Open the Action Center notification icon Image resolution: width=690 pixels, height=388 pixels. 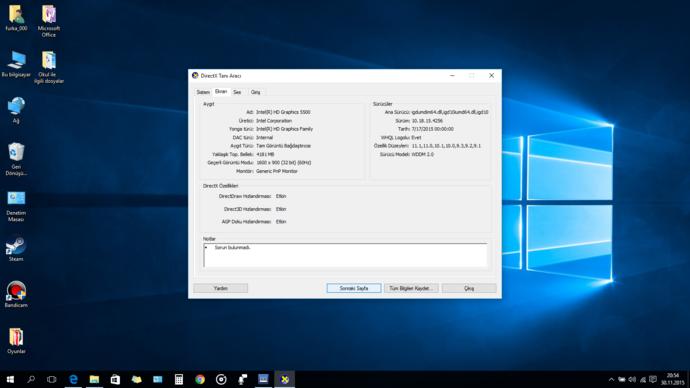653,379
